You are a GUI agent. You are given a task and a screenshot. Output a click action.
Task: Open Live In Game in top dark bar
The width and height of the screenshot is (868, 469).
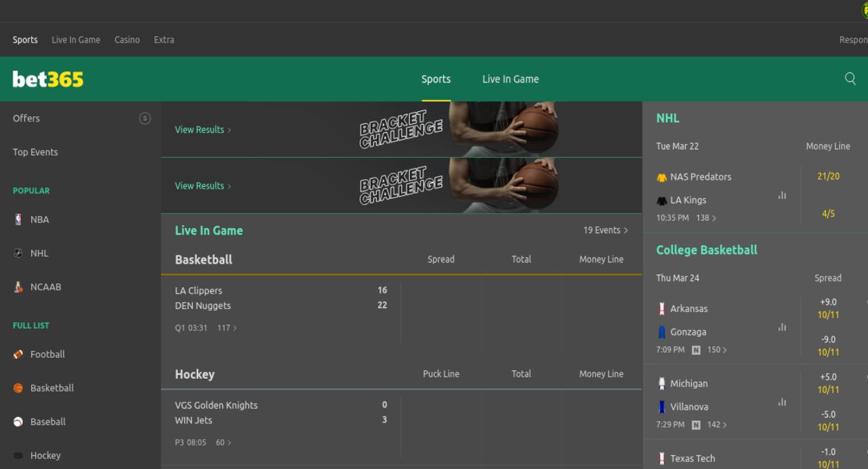click(76, 39)
